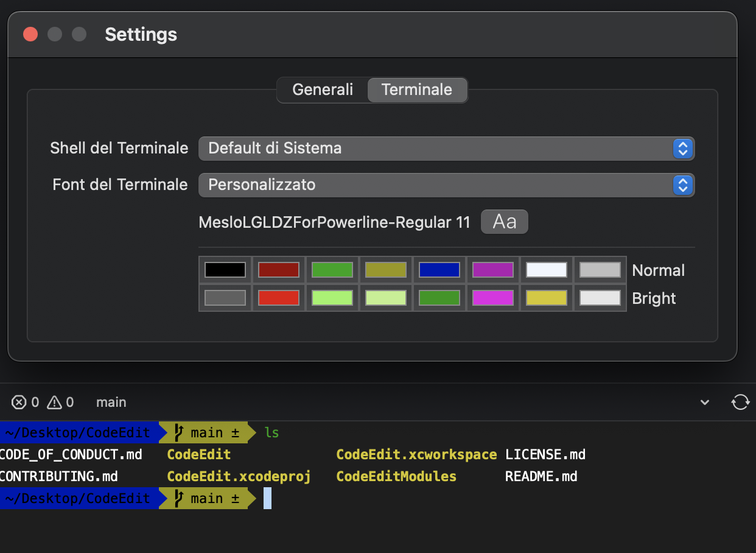Image resolution: width=756 pixels, height=553 pixels.
Task: Switch to the Generali tab
Action: pyautogui.click(x=323, y=90)
